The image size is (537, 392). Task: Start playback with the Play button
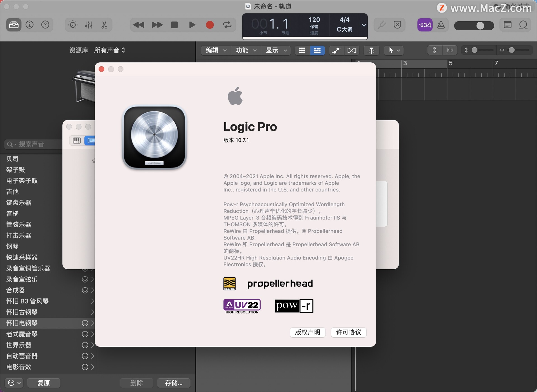pos(192,25)
